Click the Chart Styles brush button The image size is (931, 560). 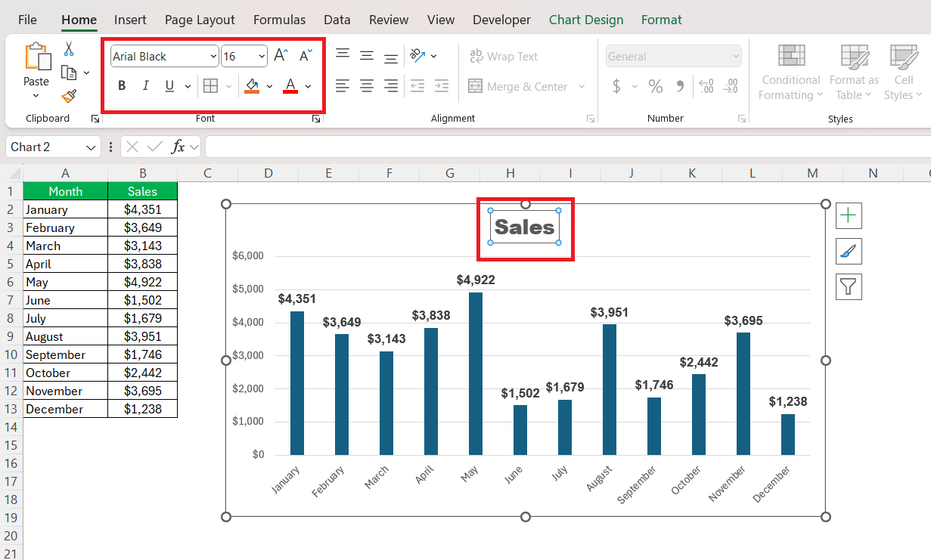pos(849,251)
